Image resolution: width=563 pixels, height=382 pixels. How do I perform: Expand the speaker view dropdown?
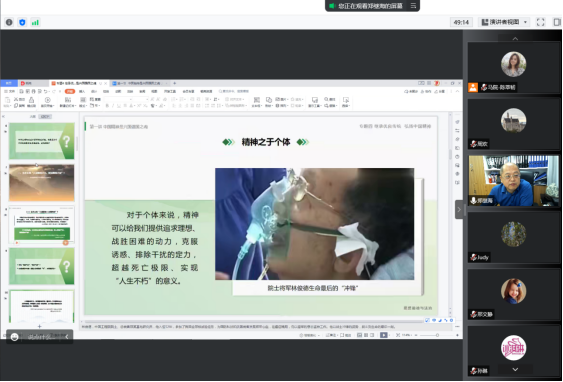pos(525,22)
